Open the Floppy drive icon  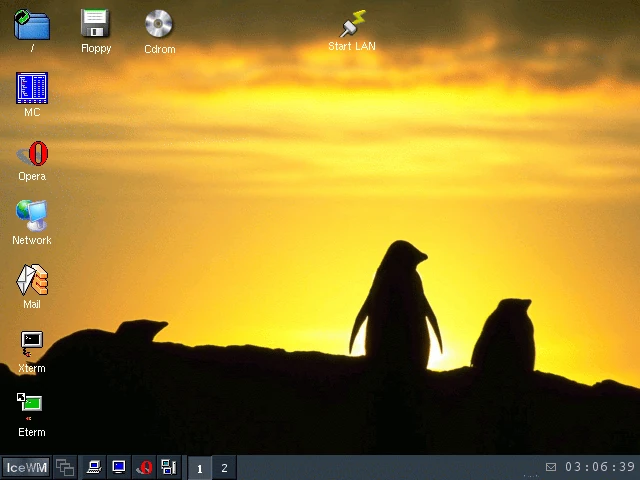[96, 26]
